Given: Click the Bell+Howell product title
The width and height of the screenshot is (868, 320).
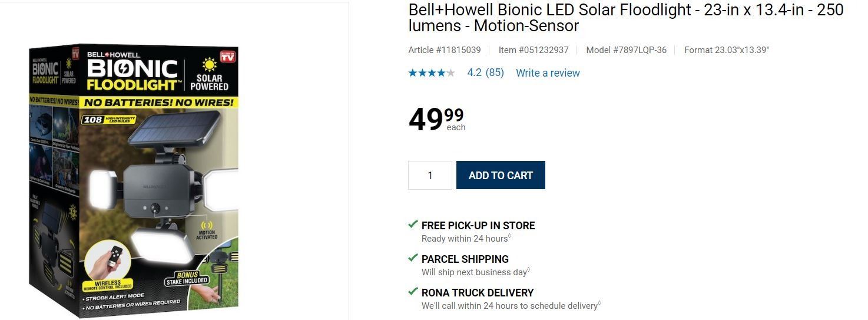Looking at the screenshot, I should click(626, 18).
